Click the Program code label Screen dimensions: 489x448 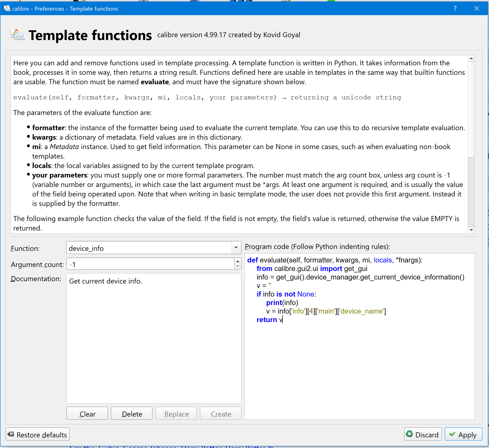(x=317, y=247)
